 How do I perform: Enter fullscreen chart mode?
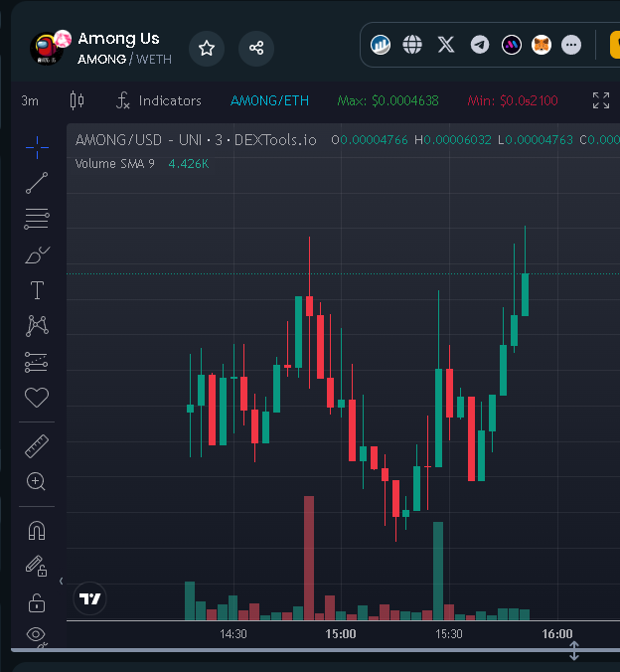coord(601,100)
